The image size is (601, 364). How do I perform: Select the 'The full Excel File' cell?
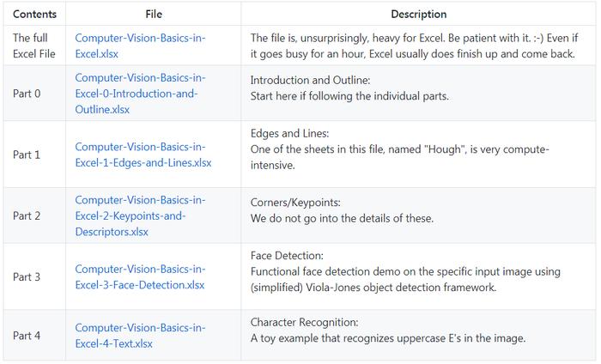34,46
